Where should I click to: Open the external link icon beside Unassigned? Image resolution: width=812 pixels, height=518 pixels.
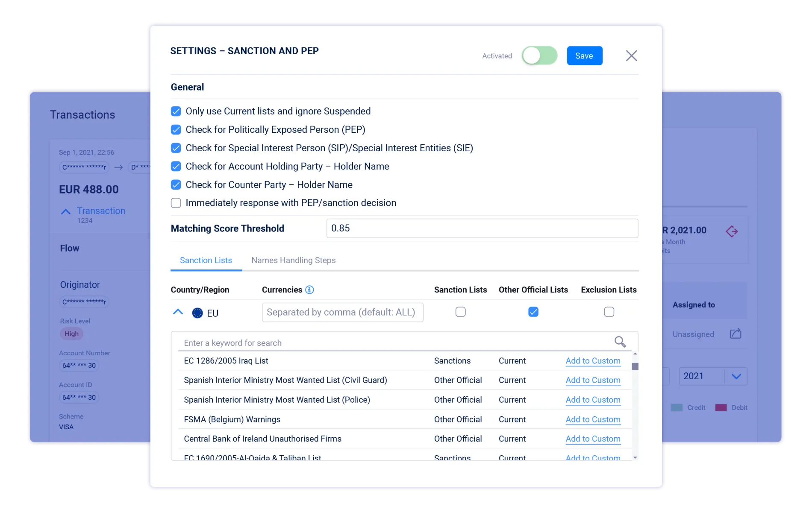tap(736, 334)
